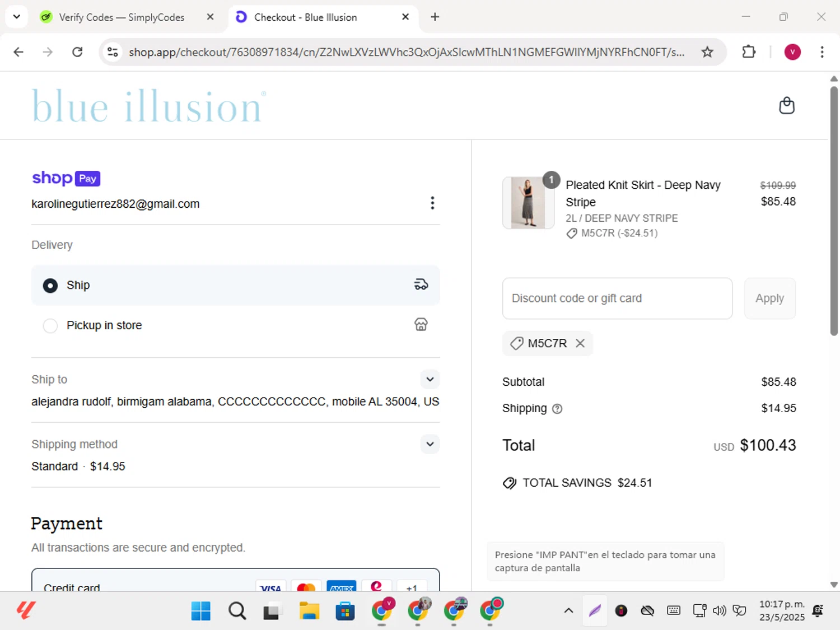Expand the Shipping method section
The height and width of the screenshot is (630, 840).
[430, 444]
